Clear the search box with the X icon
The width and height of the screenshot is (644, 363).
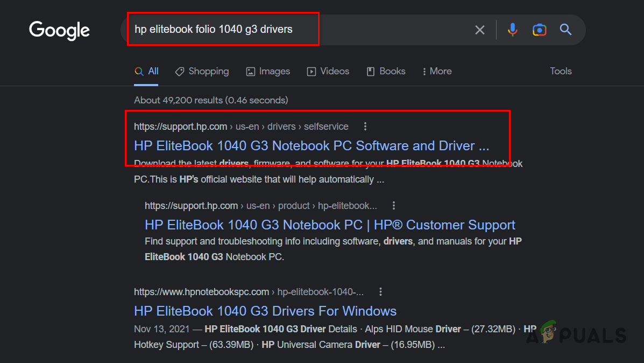click(479, 30)
